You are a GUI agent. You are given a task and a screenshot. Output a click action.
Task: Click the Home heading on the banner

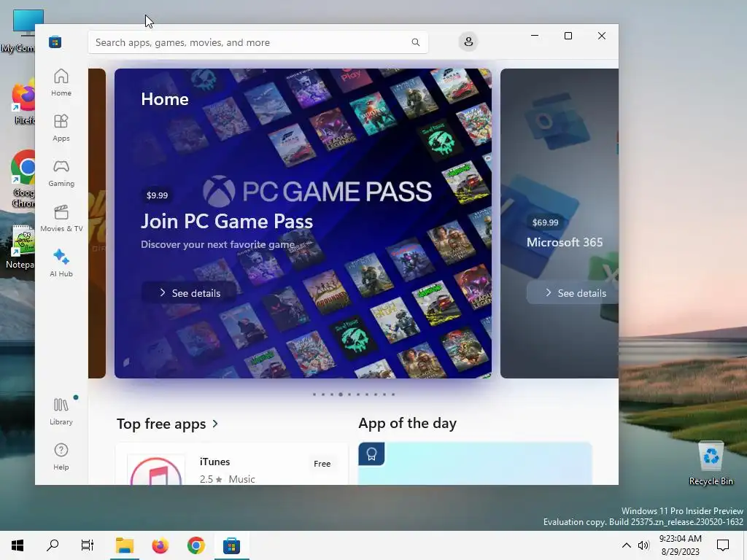(x=165, y=99)
